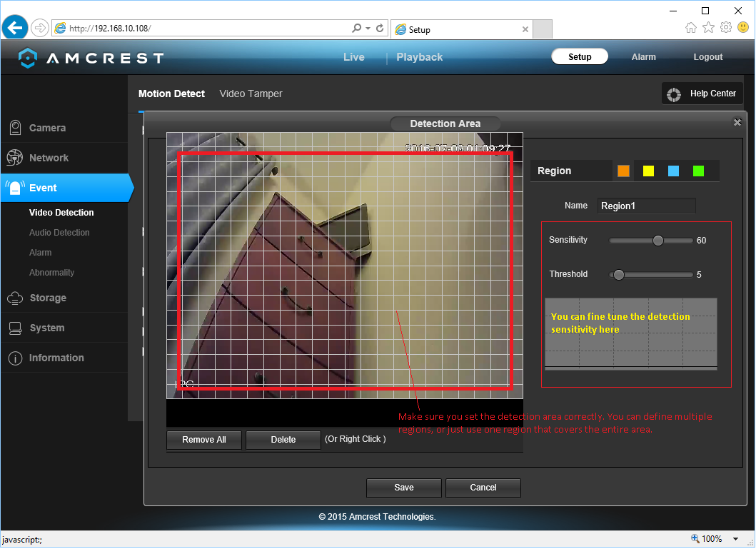Image resolution: width=756 pixels, height=549 pixels.
Task: Switch to the Video Tamper tab
Action: click(x=251, y=94)
